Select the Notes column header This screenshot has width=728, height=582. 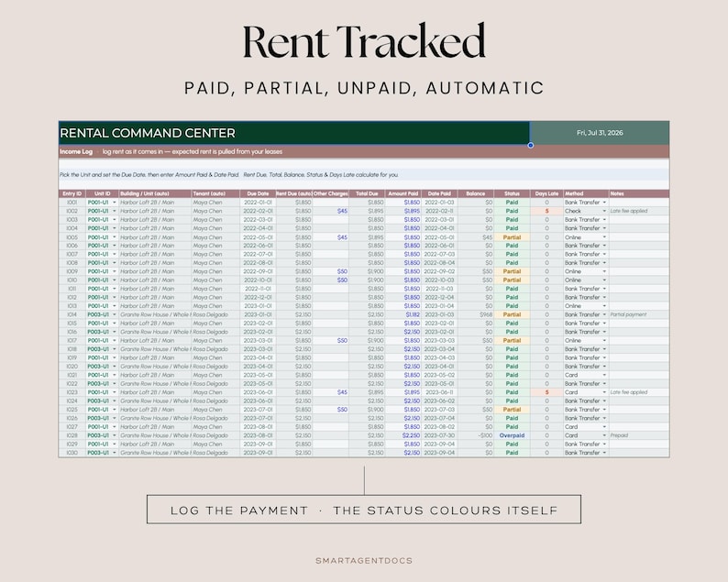[639, 193]
